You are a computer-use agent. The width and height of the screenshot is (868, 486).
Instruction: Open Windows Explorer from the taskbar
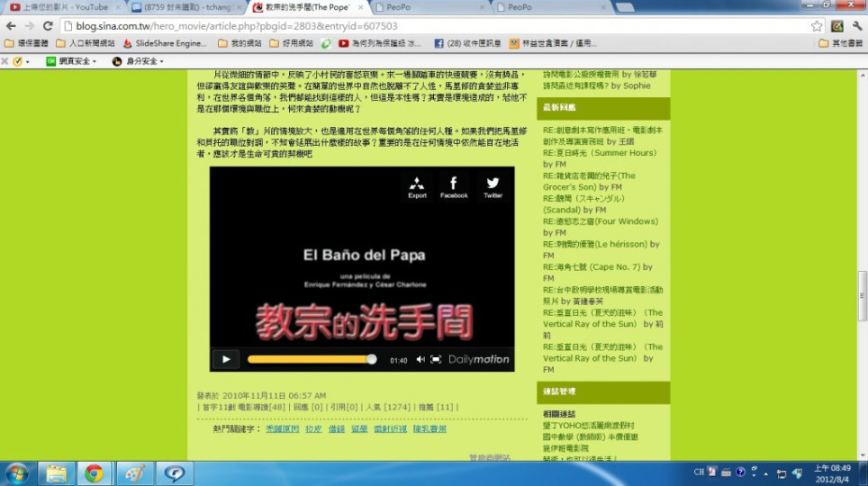pyautogui.click(x=56, y=473)
